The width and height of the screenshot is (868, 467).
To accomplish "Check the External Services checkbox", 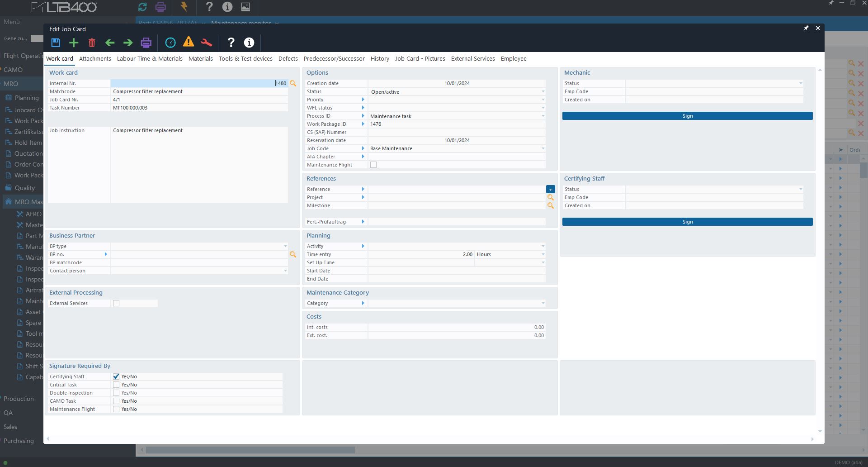I will (116, 303).
